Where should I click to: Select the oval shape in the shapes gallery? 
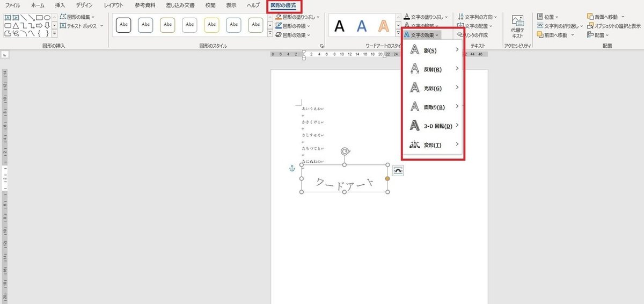(47, 18)
